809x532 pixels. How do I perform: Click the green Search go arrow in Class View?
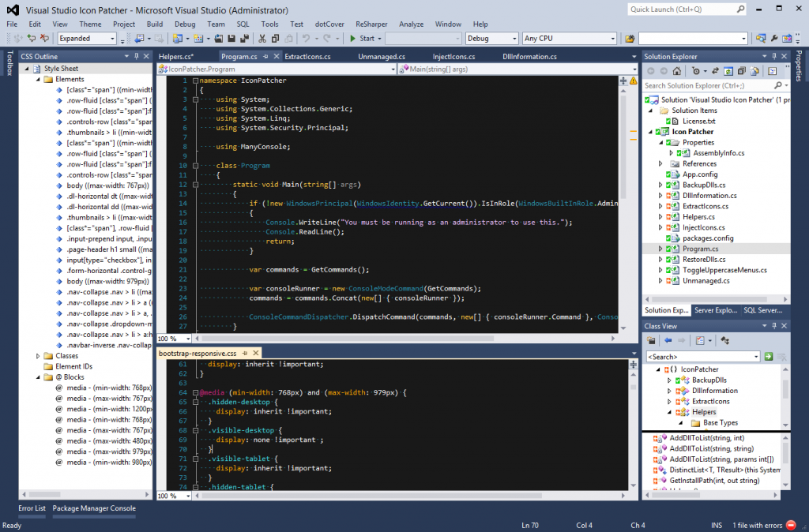(769, 356)
